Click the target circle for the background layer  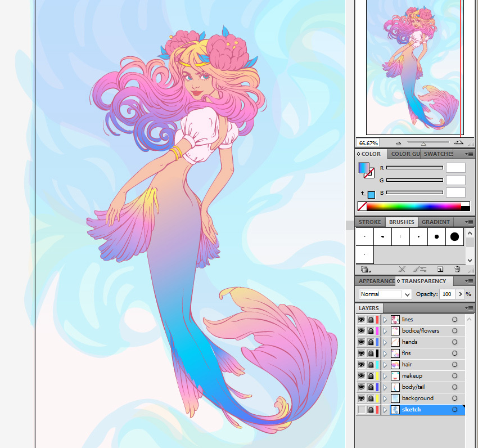click(x=454, y=398)
